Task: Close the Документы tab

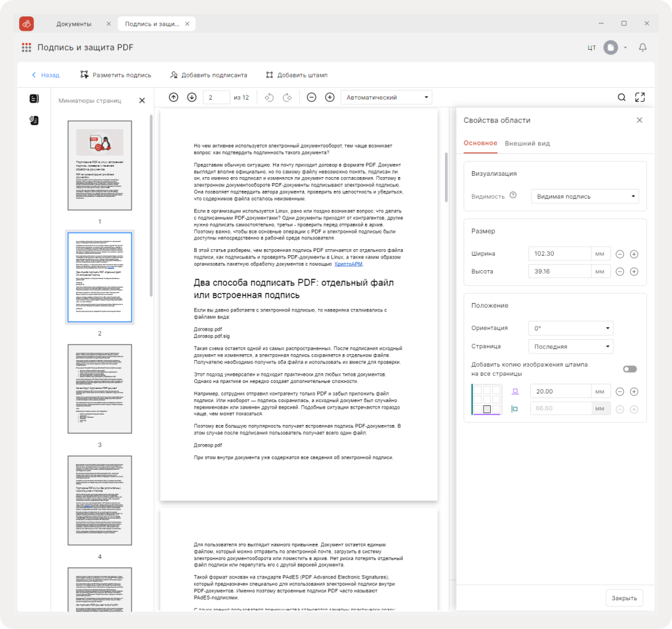Action: (x=108, y=24)
